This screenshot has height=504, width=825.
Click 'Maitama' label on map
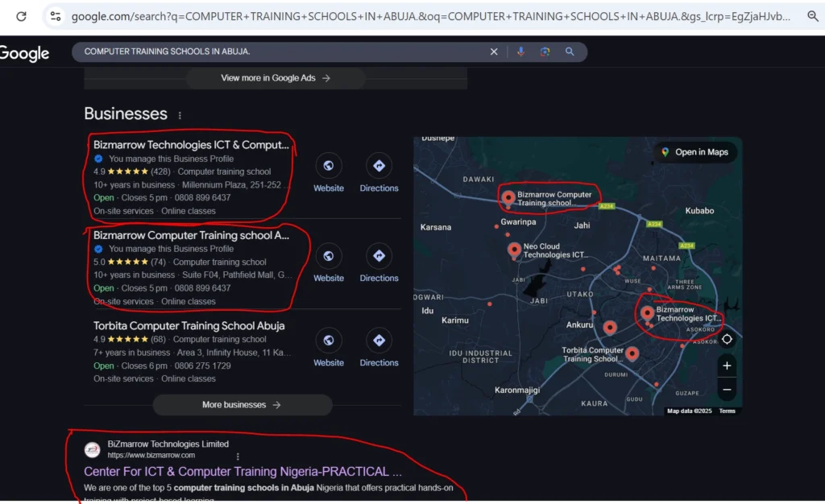pos(662,258)
